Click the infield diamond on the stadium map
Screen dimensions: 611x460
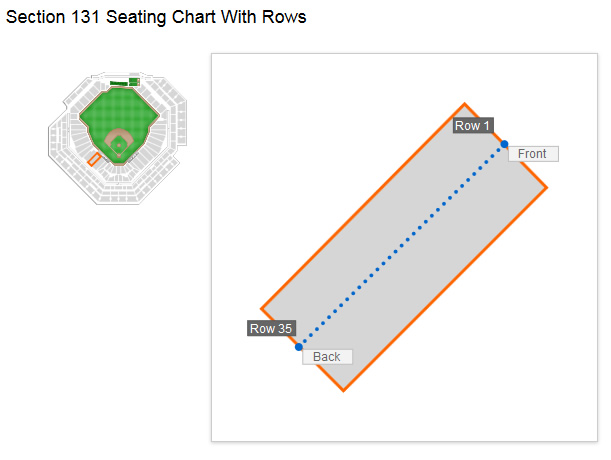coord(119,143)
